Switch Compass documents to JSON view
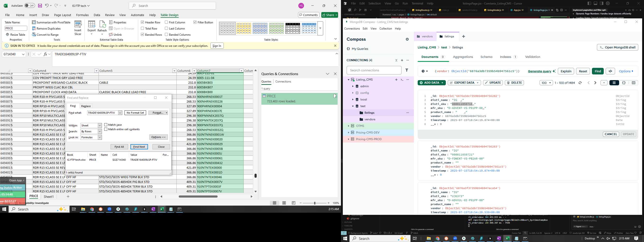Image resolution: width=644 pixels, height=242 pixels. coord(624,83)
